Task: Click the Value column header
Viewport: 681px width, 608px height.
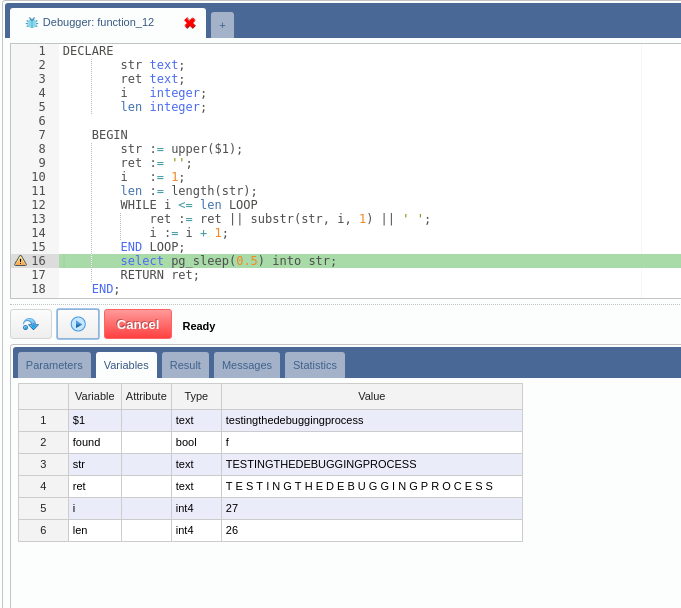Action: pyautogui.click(x=371, y=396)
